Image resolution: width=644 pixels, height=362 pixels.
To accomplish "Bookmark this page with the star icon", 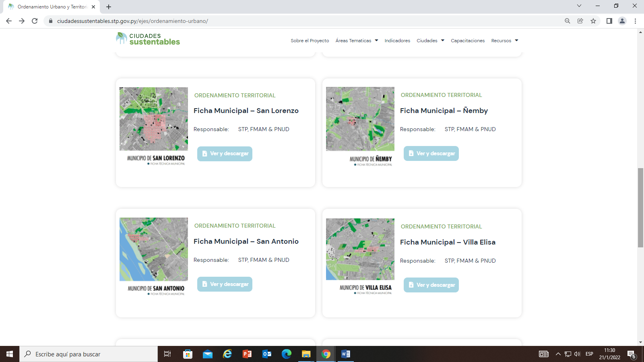I will coord(593,21).
